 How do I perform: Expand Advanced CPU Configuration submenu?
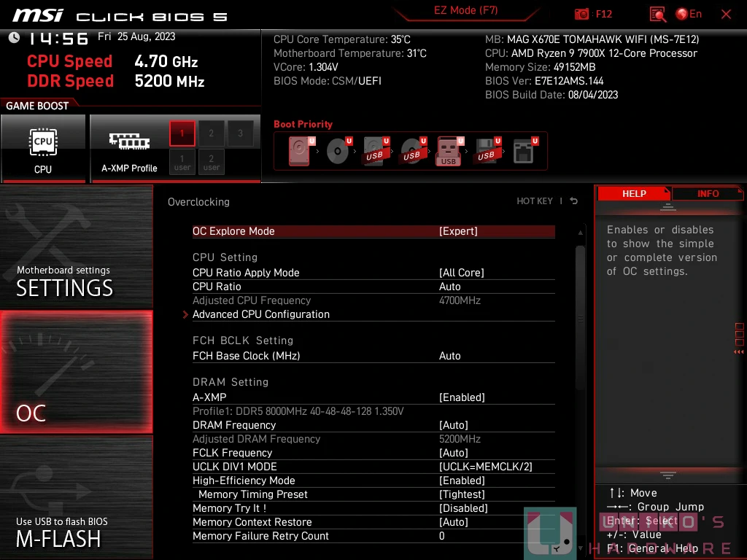click(x=373, y=314)
